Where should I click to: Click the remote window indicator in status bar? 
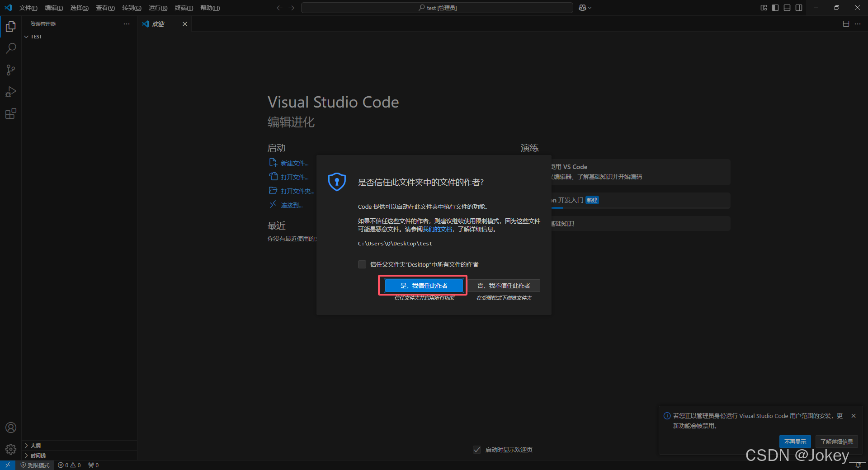pos(8,465)
